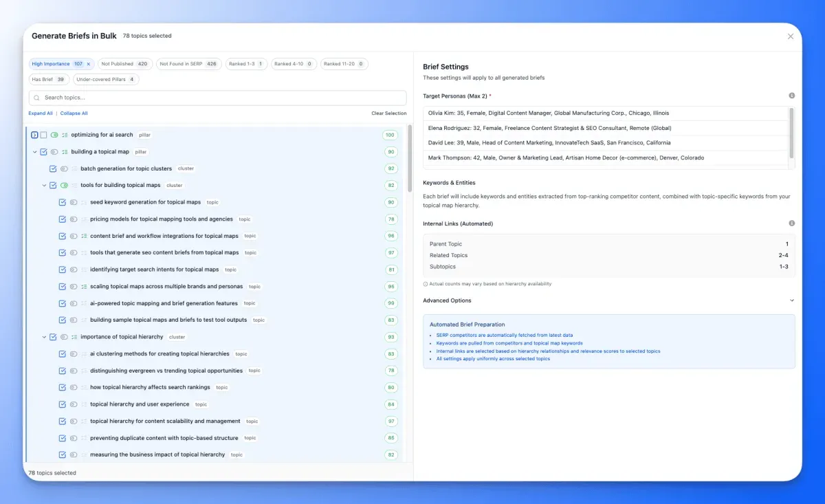Click eye icon on 'how topical hierarchy affects search rankings'
Viewport: 825px width, 504px height.
click(x=74, y=388)
